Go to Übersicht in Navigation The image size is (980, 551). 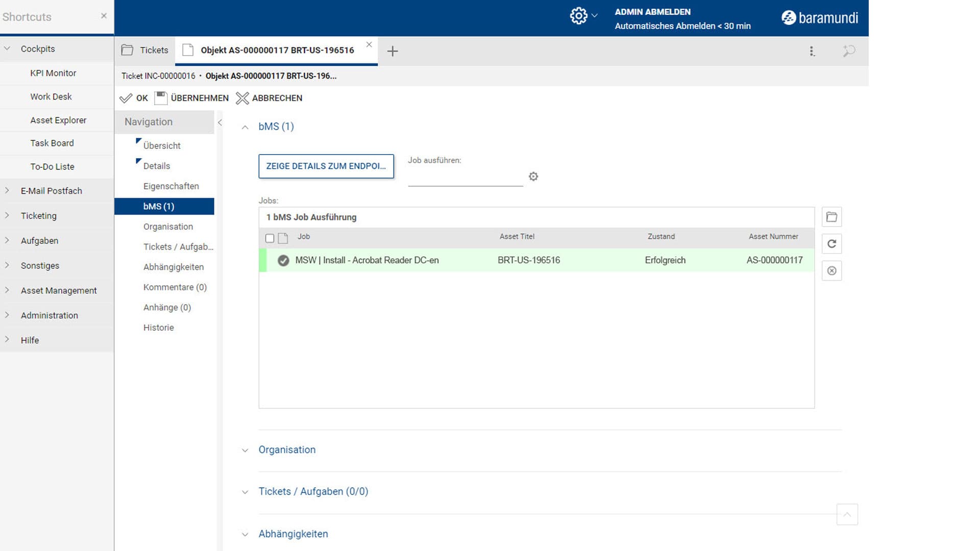(162, 146)
